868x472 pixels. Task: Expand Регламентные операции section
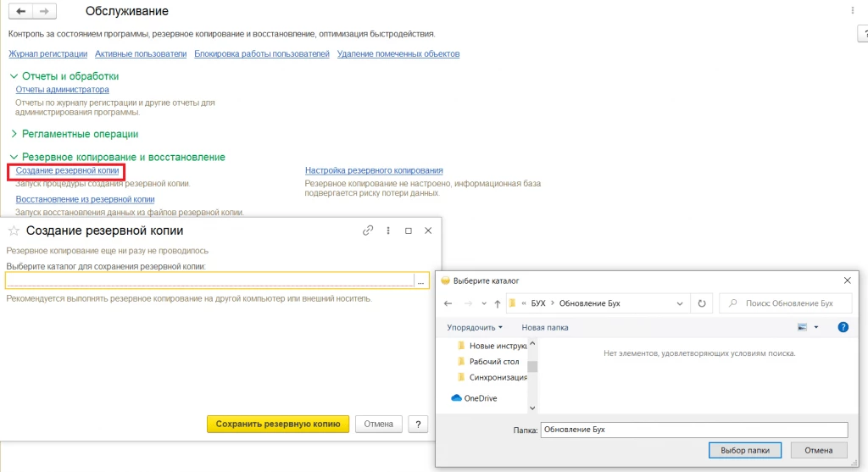pos(14,134)
